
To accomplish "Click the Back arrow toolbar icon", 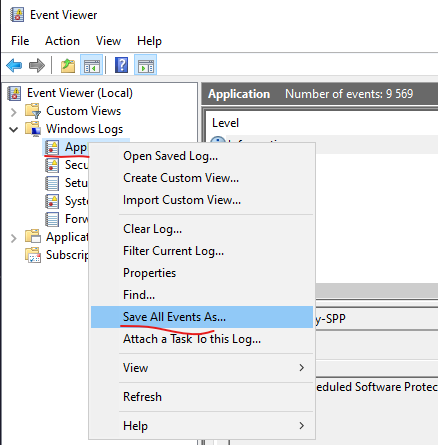I will click(x=14, y=65).
